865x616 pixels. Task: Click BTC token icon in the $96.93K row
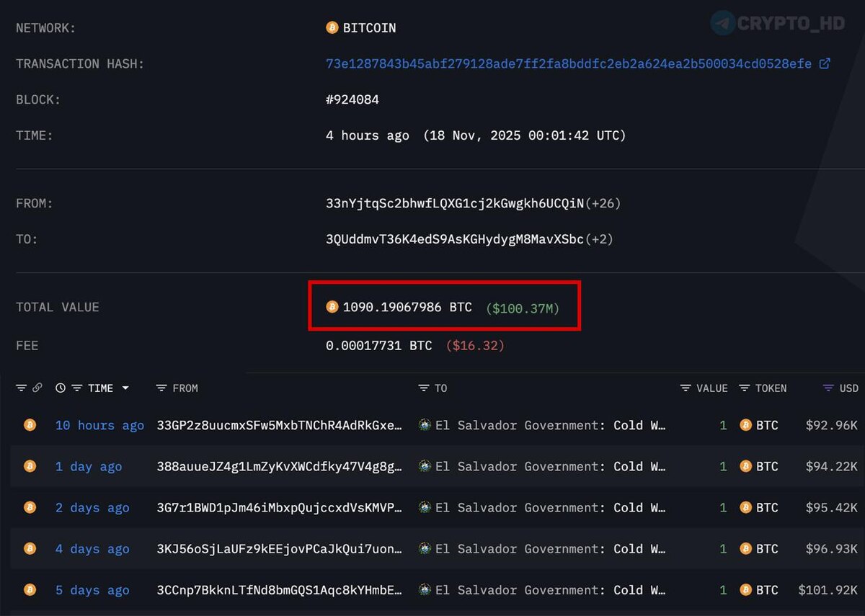click(745, 548)
